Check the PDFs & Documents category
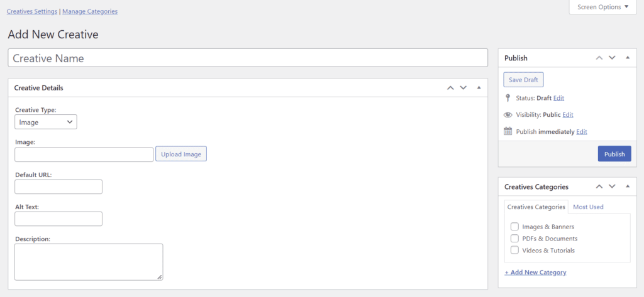644x297 pixels. [514, 239]
